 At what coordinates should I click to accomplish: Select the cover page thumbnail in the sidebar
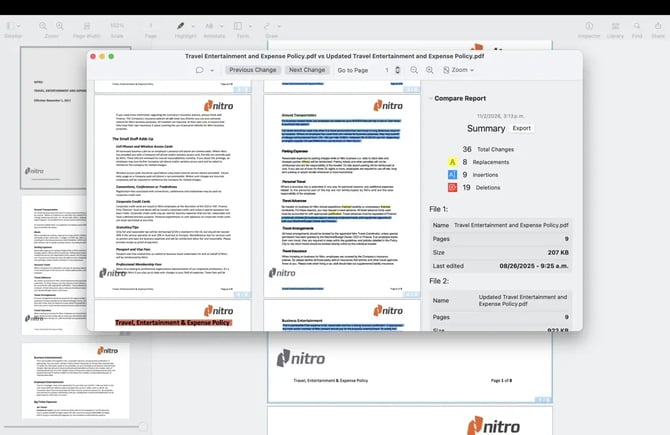53,118
